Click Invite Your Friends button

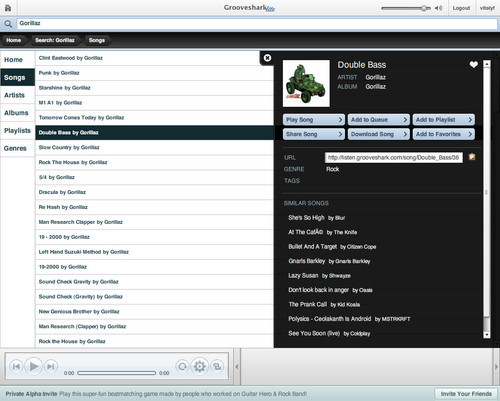pos(466,394)
